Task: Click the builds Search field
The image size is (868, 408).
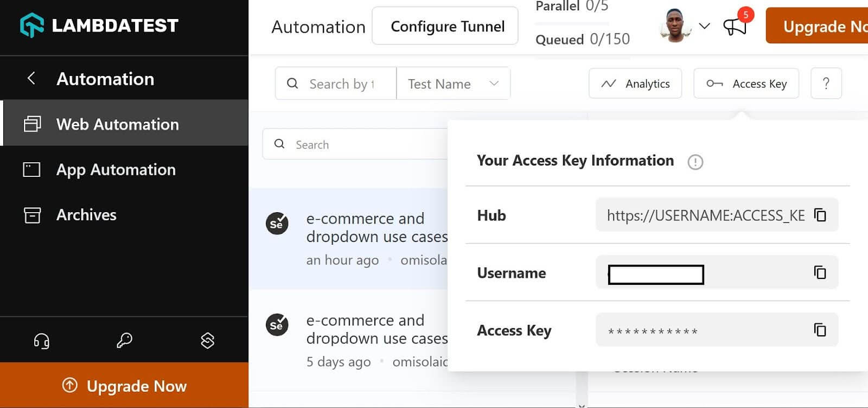Action: coord(355,144)
